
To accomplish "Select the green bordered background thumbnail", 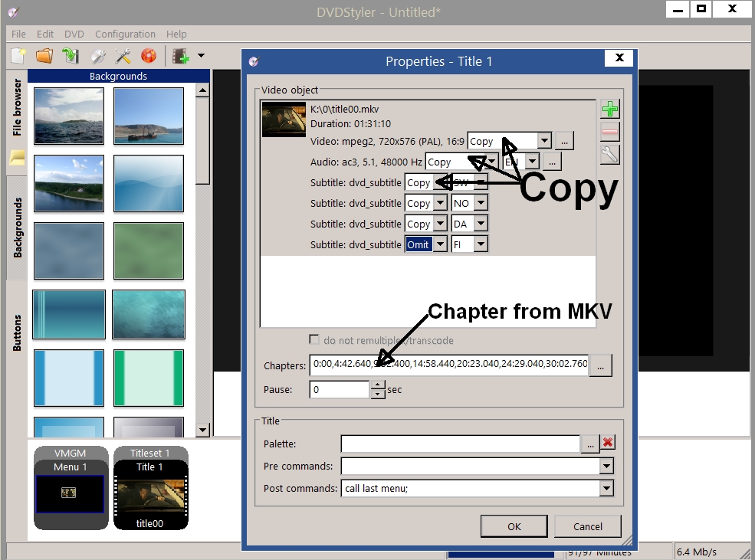I will 148,378.
